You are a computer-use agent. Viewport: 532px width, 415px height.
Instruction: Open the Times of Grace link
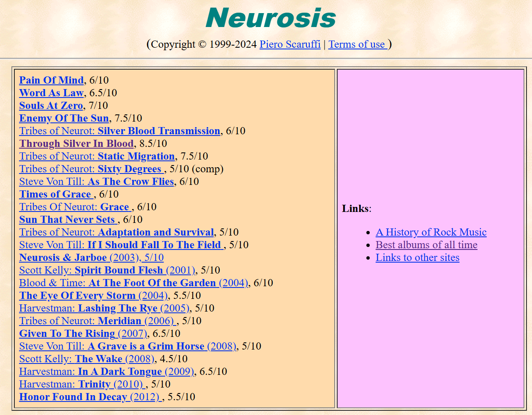(x=57, y=194)
